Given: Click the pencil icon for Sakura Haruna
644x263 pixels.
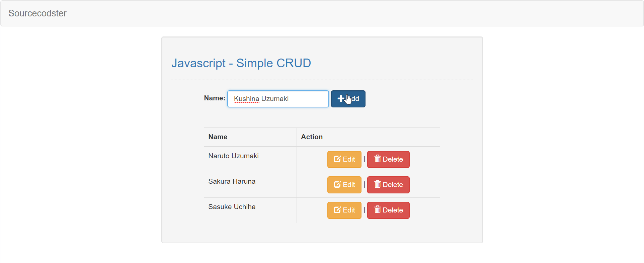Looking at the screenshot, I should coord(337,184).
